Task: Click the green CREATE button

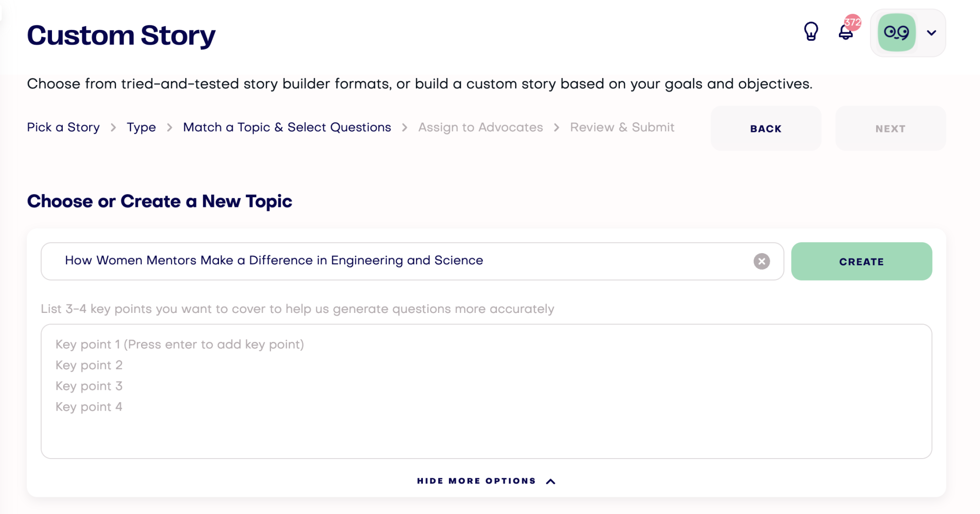Action: (861, 261)
